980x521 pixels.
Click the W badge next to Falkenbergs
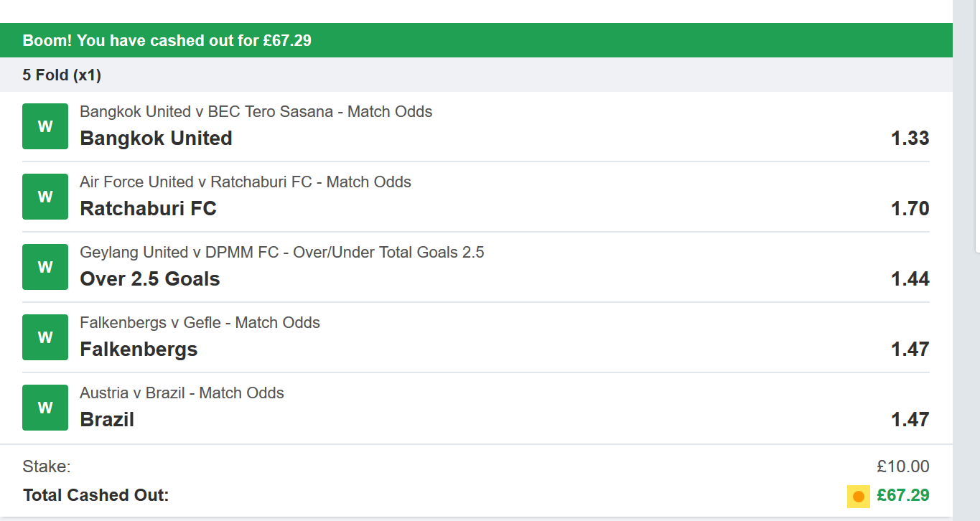click(45, 337)
